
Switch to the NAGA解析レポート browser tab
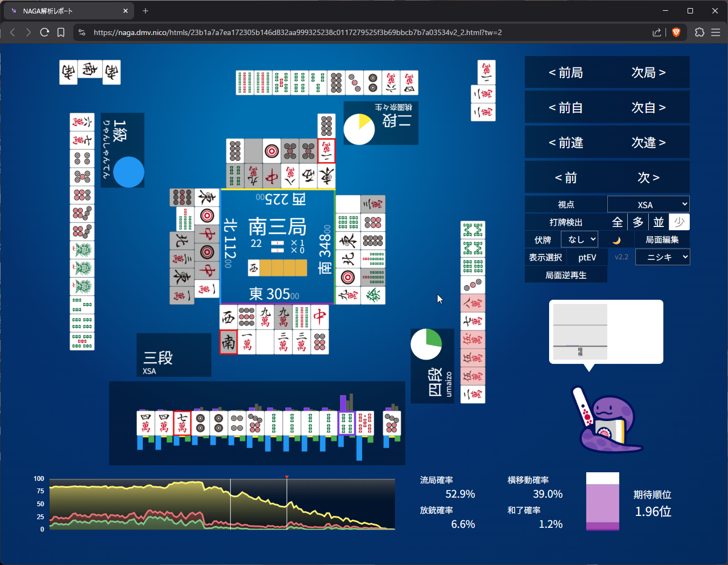point(67,11)
